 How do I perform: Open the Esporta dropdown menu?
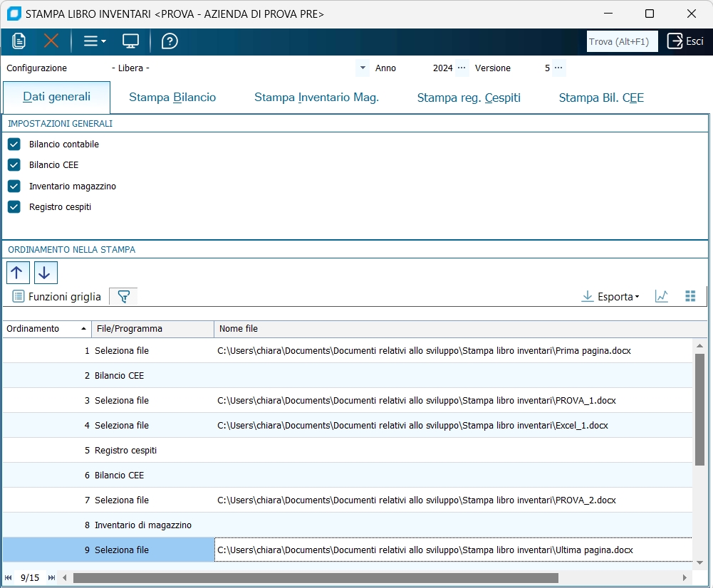610,297
